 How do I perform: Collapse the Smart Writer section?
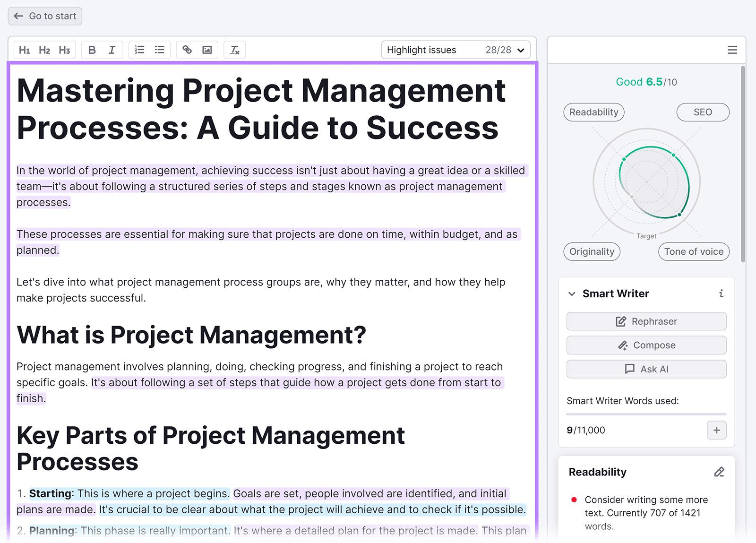coord(572,294)
